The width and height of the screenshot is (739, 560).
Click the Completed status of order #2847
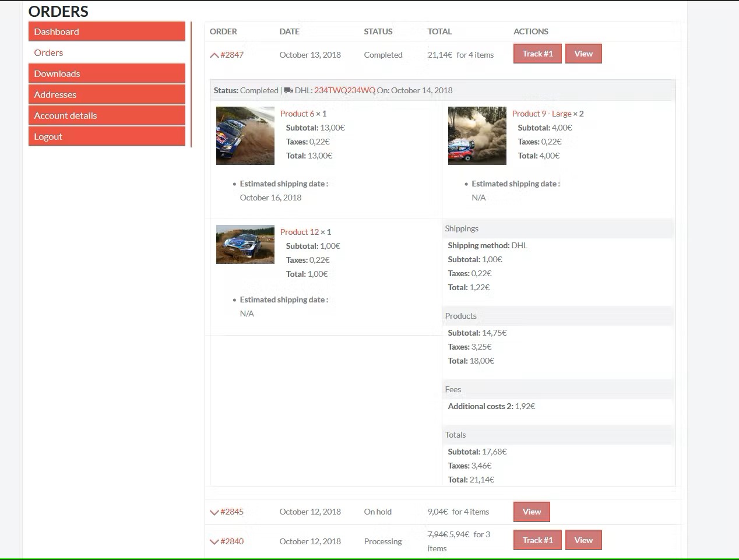[383, 55]
